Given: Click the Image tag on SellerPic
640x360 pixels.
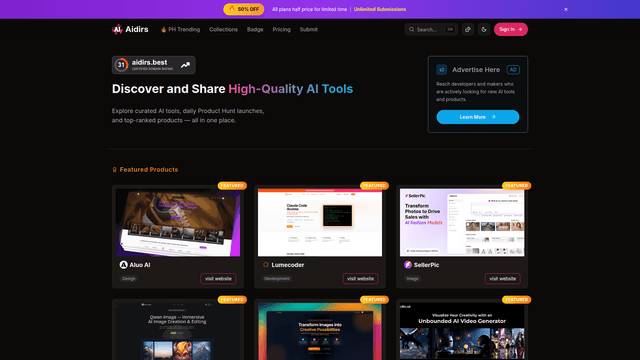Looking at the screenshot, I should pyautogui.click(x=412, y=279).
